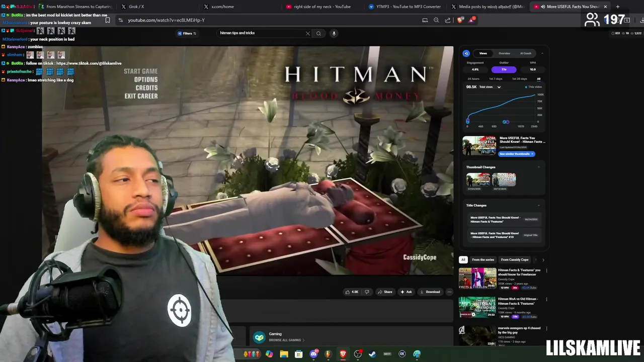Screen dimensions: 644x362
Task: Select the 'From Cassidy Cope' filter chip
Action: pos(515,260)
